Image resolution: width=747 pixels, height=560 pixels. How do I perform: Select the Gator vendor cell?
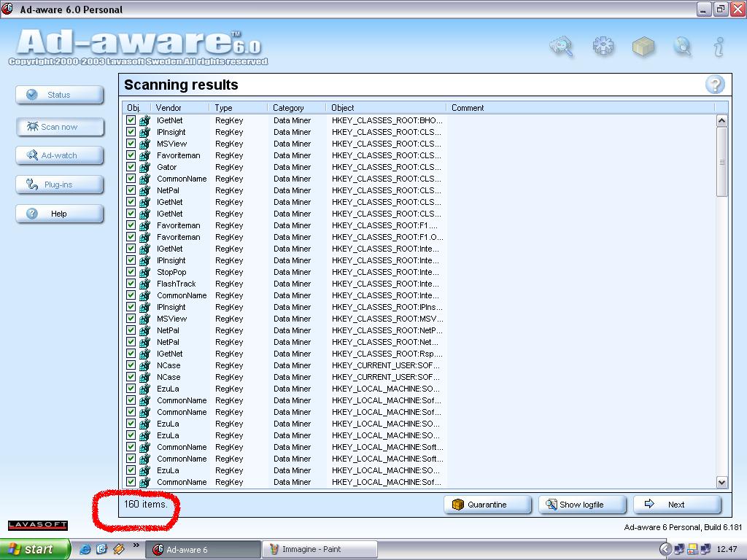click(x=167, y=167)
